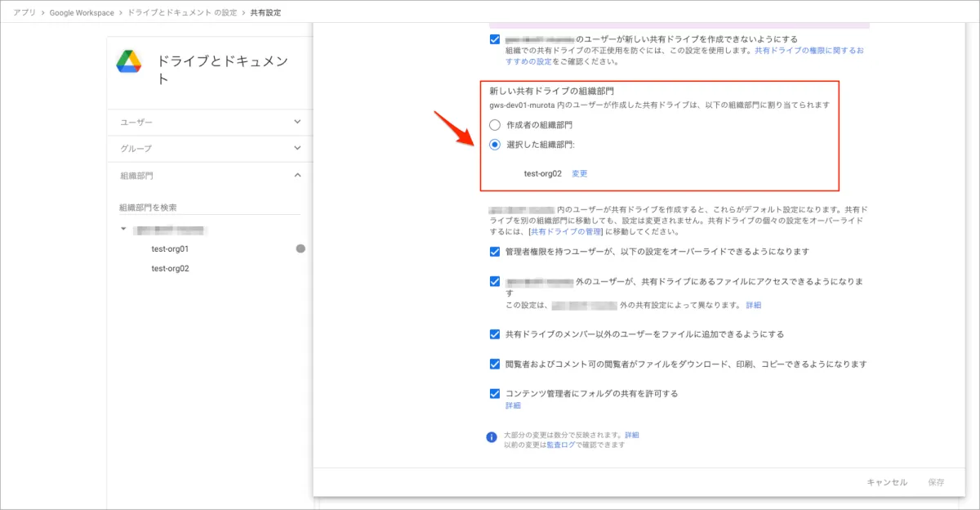Collapse the root organization tree triangle
This screenshot has width=980, height=510.
[123, 230]
